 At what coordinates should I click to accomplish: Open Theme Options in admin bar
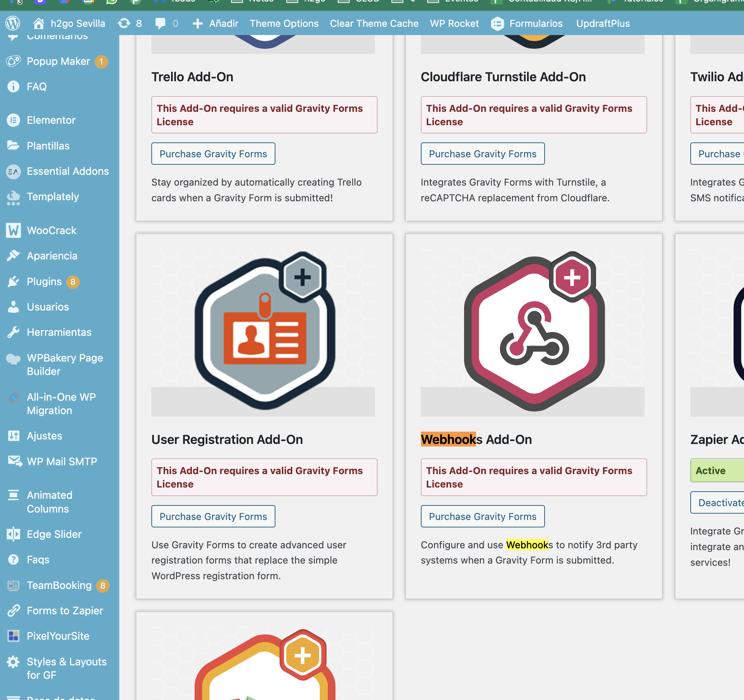[284, 23]
